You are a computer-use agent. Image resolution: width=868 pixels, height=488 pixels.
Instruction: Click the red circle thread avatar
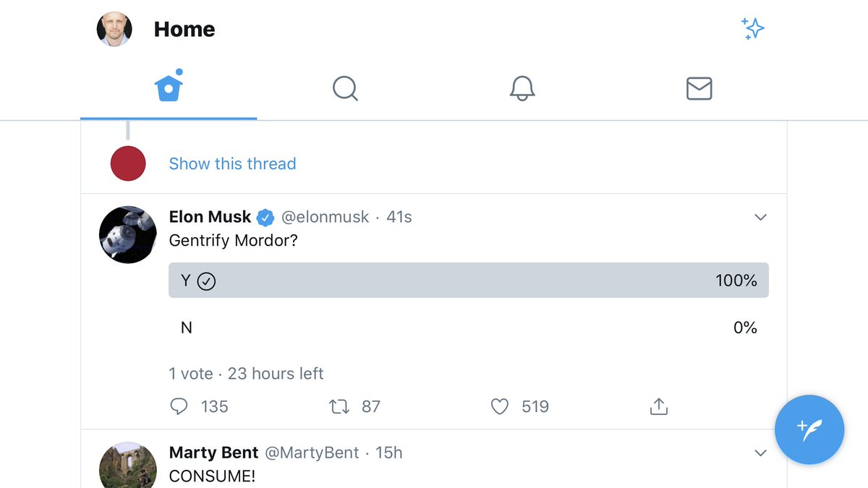(128, 163)
